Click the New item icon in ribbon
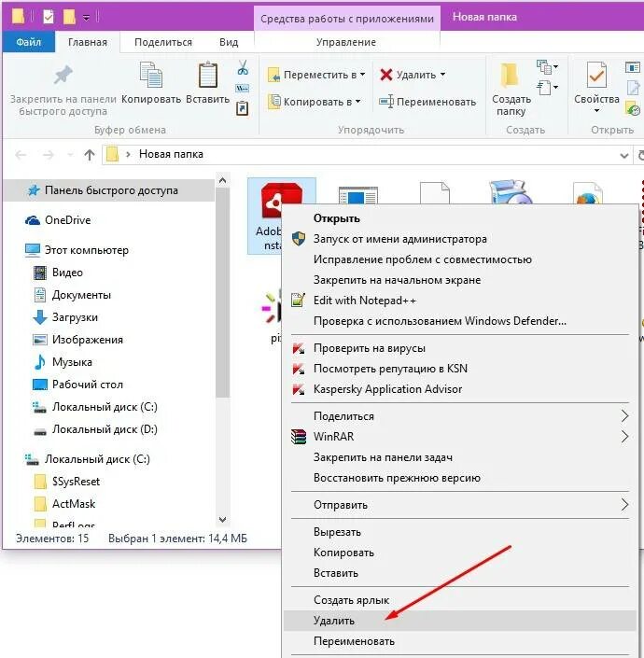 pyautogui.click(x=544, y=66)
